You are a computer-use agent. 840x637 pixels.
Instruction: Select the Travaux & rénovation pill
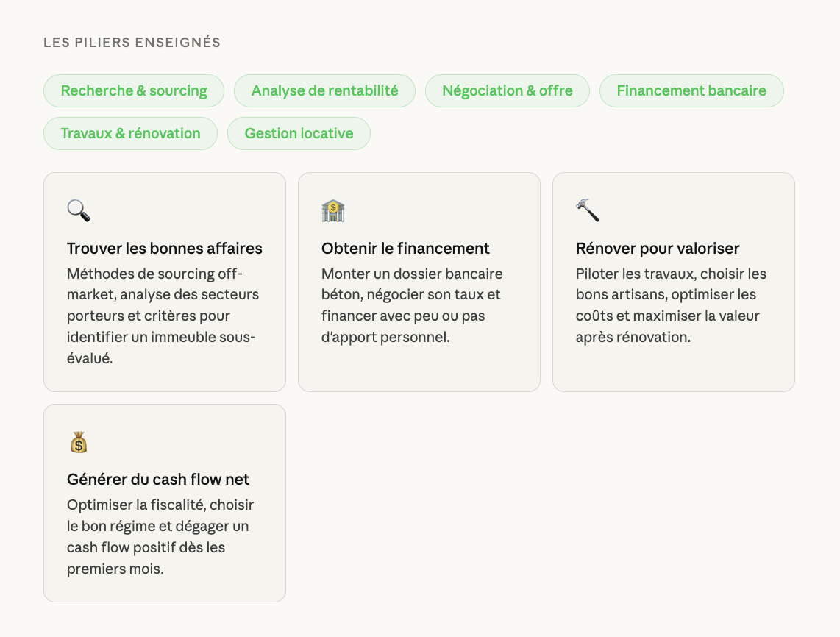tap(131, 134)
